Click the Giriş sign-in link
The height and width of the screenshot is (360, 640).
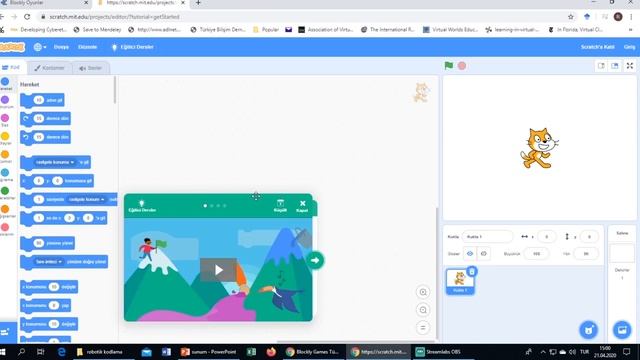click(629, 47)
